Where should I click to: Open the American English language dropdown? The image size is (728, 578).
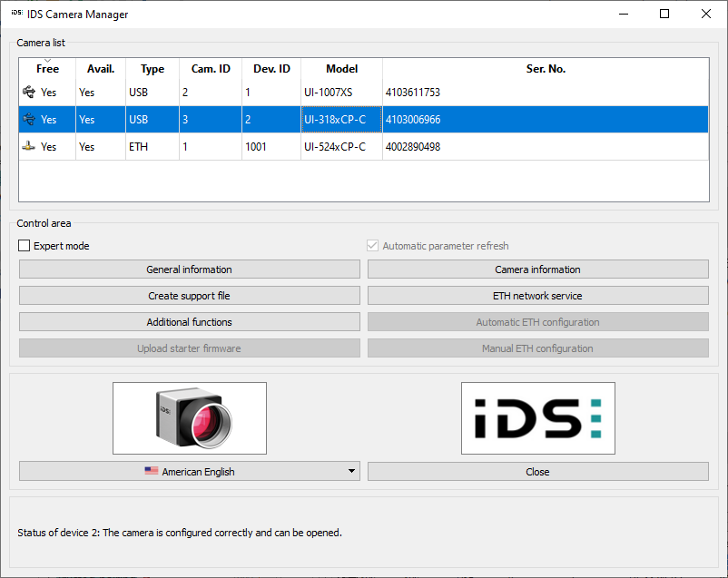(x=190, y=471)
